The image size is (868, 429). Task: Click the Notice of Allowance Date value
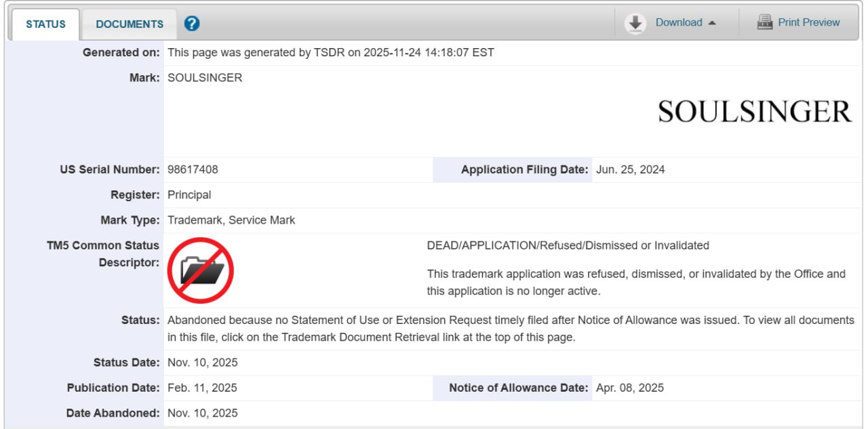[x=629, y=388]
